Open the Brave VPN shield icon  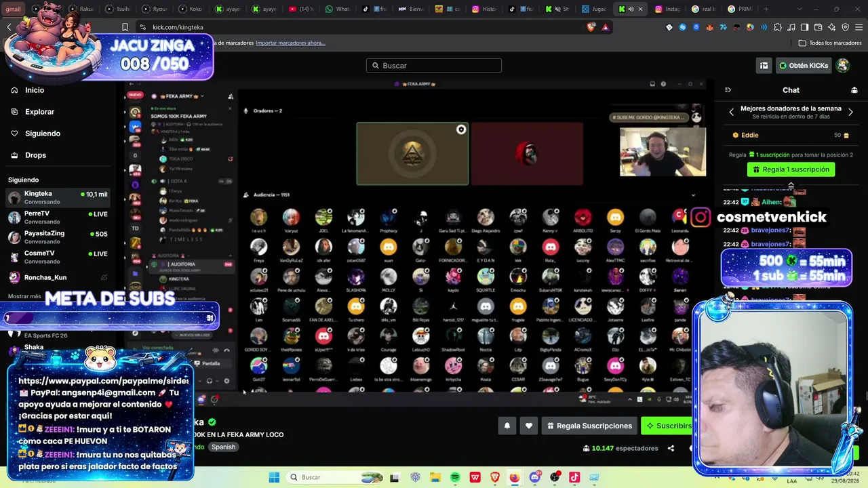point(845,27)
